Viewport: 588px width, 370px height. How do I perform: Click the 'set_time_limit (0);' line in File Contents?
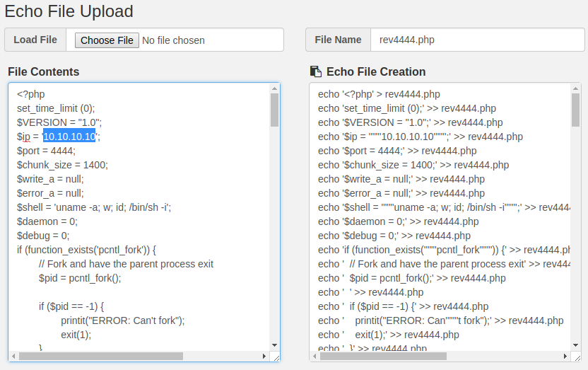pyautogui.click(x=56, y=108)
